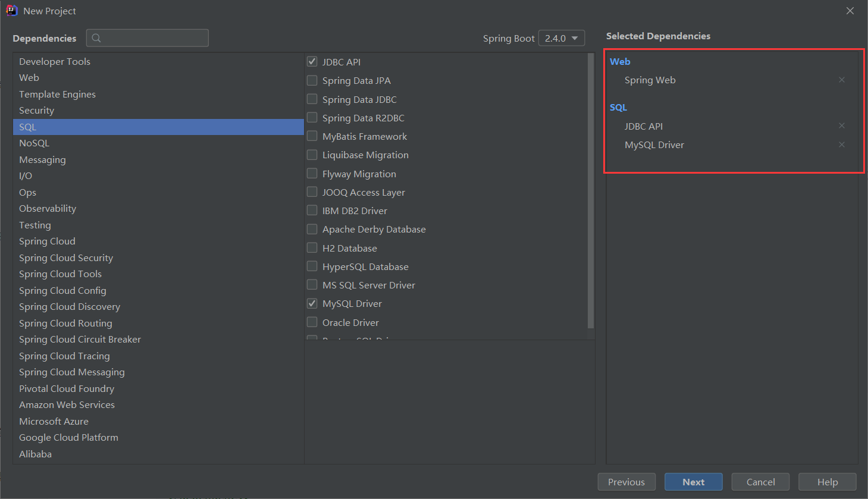Select the SQL category

point(158,127)
